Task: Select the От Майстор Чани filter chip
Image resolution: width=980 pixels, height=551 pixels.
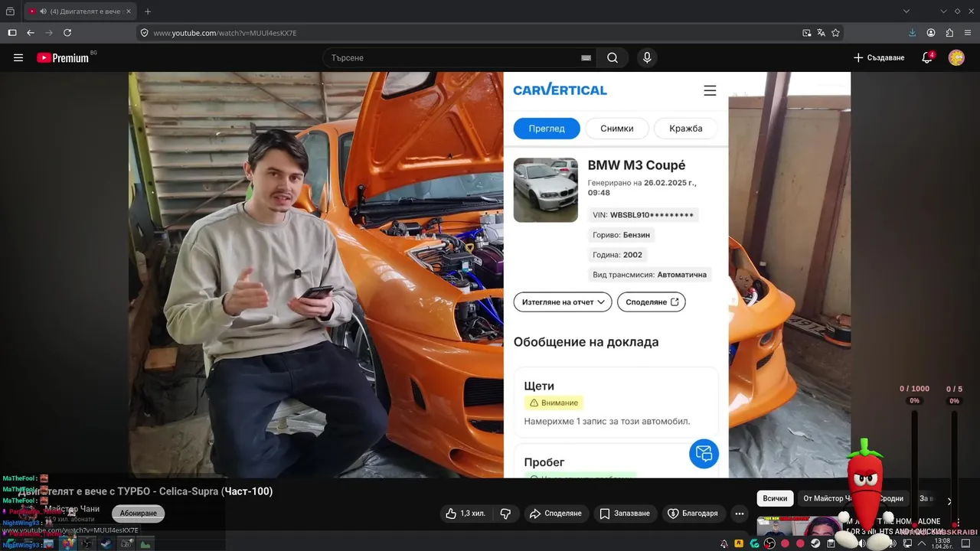Action: point(830,499)
